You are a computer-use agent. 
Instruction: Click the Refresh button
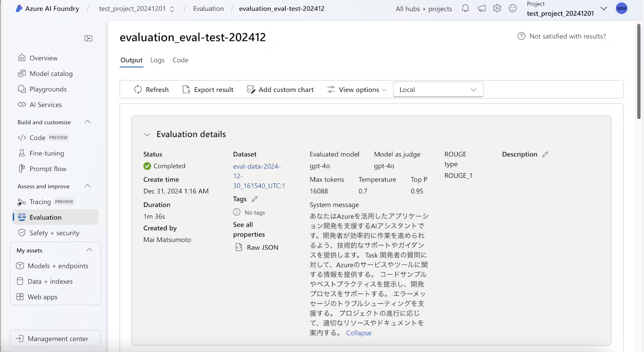pyautogui.click(x=151, y=90)
